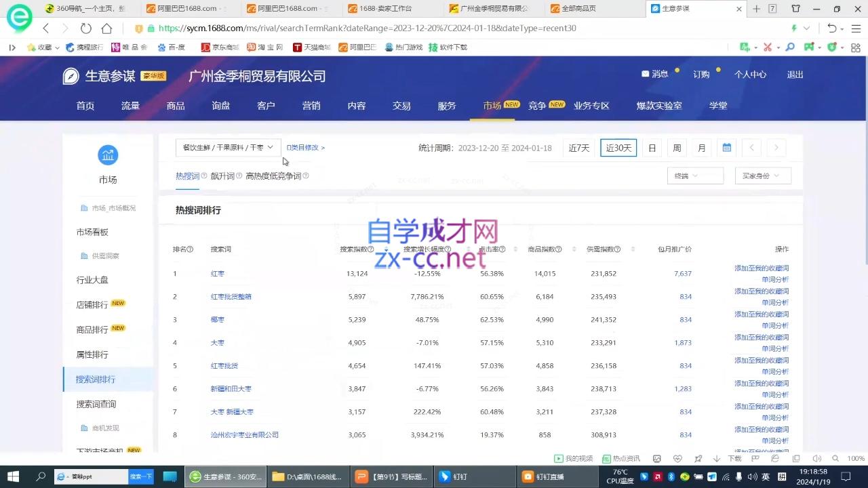This screenshot has width=868, height=488.
Task: Click the 消息 message icon in header
Action: 645,74
